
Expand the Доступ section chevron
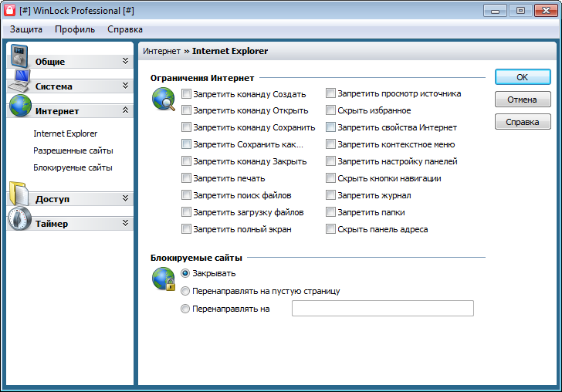tap(125, 198)
